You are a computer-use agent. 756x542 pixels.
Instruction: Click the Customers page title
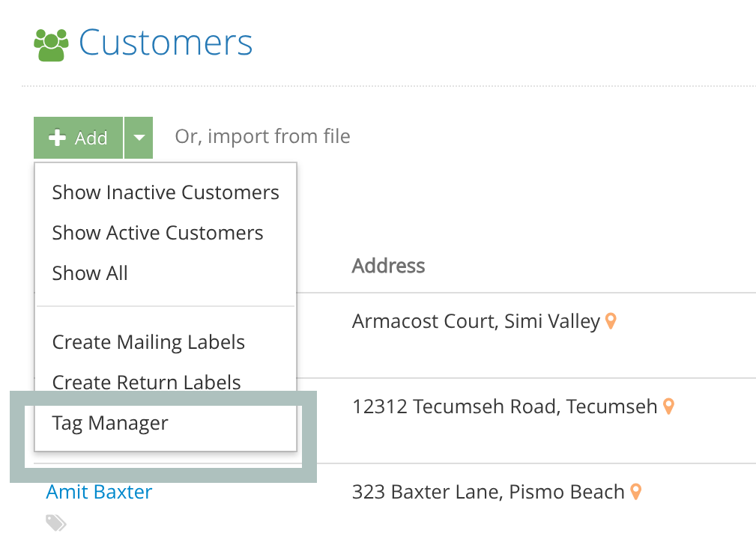click(x=166, y=43)
